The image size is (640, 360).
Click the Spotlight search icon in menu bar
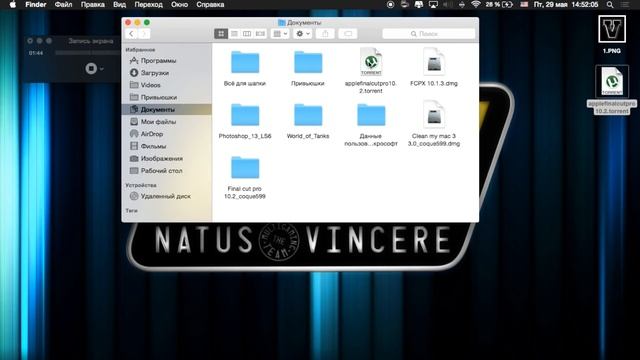pyautogui.click(x=610, y=4)
